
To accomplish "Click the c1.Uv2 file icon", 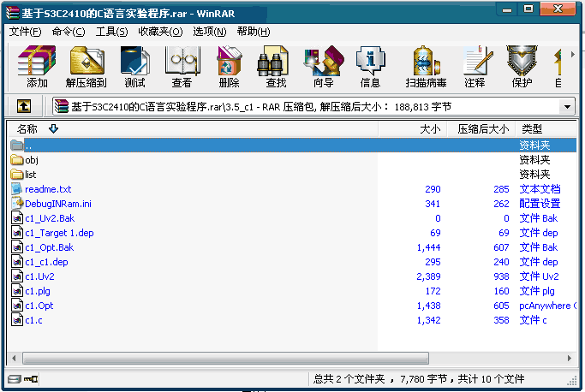I will [x=17, y=276].
